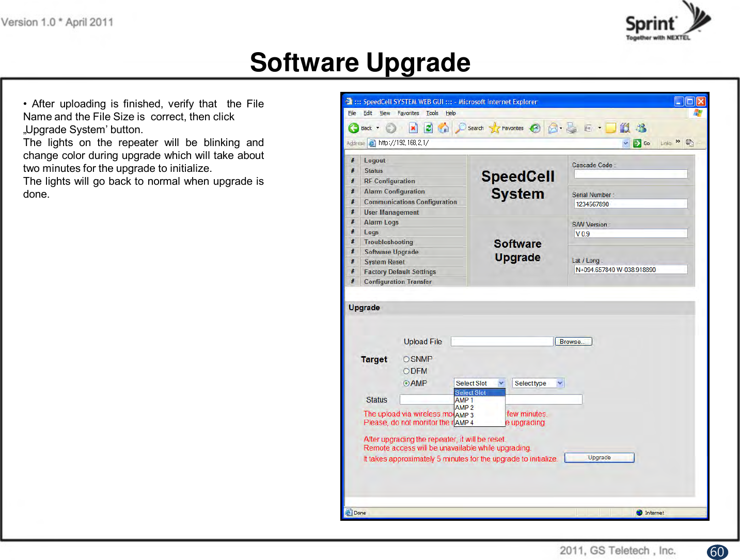
Task: Click the Stop page loading icon
Action: pyautogui.click(x=413, y=128)
